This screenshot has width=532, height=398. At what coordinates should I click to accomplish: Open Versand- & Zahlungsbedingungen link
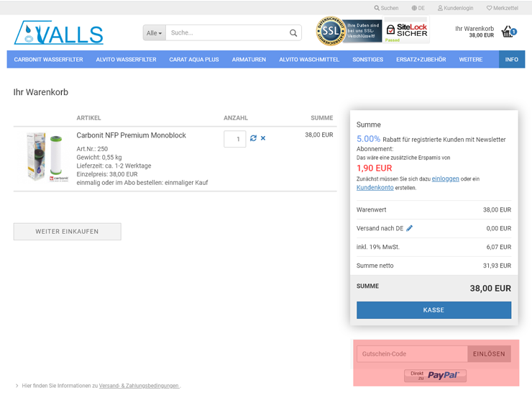[139, 386]
